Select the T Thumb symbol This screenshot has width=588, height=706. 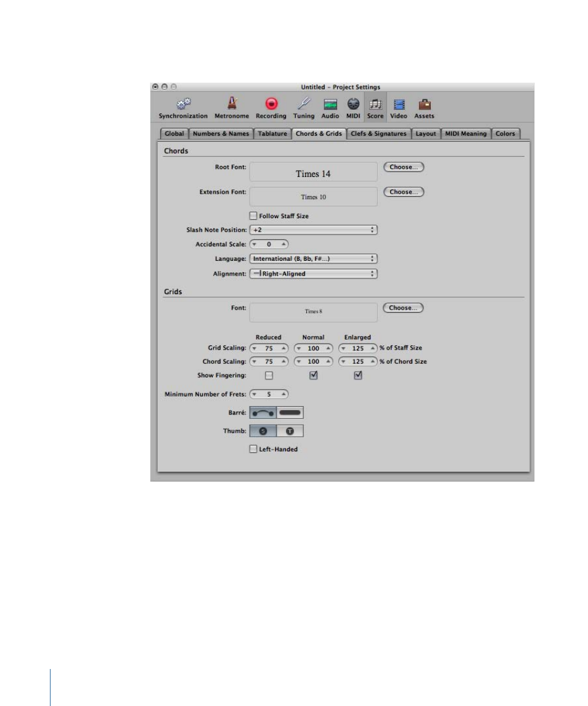click(290, 431)
